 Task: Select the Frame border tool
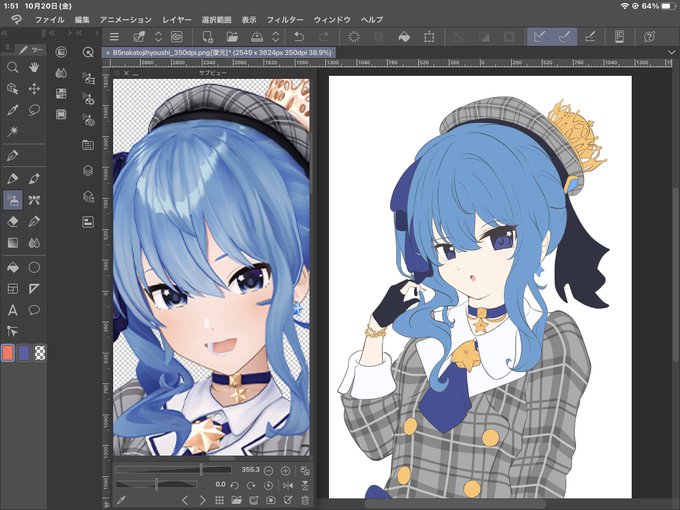click(x=13, y=289)
